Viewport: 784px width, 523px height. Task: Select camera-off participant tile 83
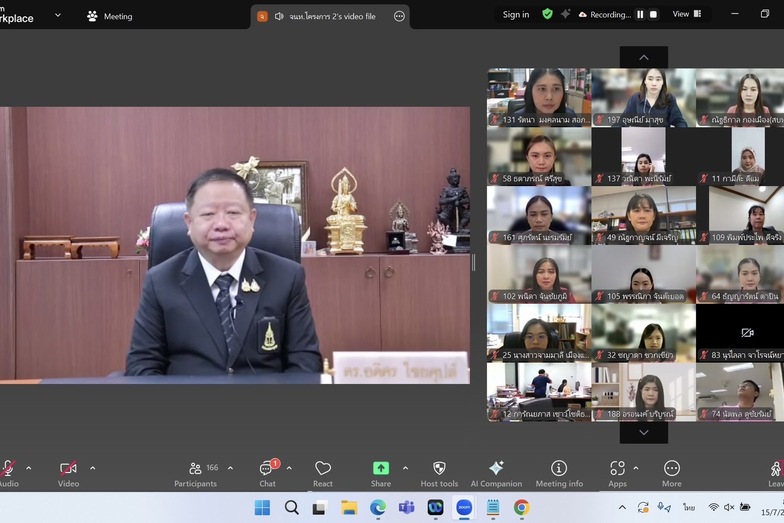click(x=740, y=333)
